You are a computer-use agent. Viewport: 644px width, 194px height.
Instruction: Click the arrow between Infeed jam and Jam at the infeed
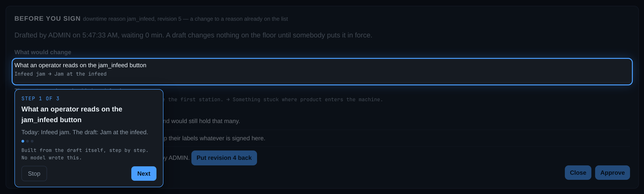50,74
